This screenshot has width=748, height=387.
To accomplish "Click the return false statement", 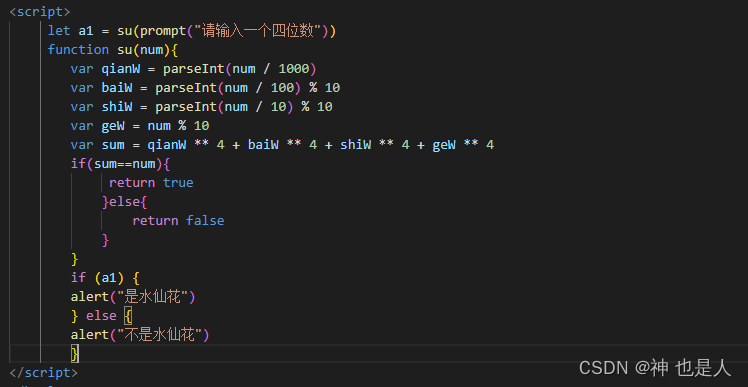I will coord(178,220).
